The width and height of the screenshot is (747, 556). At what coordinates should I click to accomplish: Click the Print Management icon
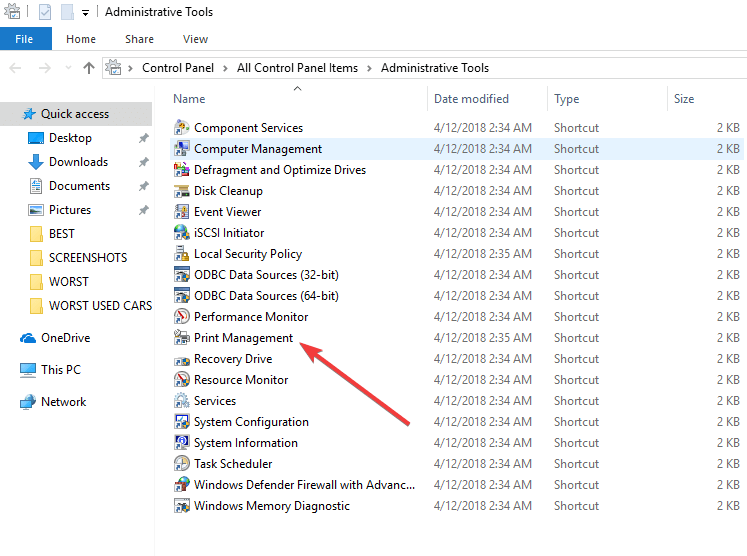[182, 337]
